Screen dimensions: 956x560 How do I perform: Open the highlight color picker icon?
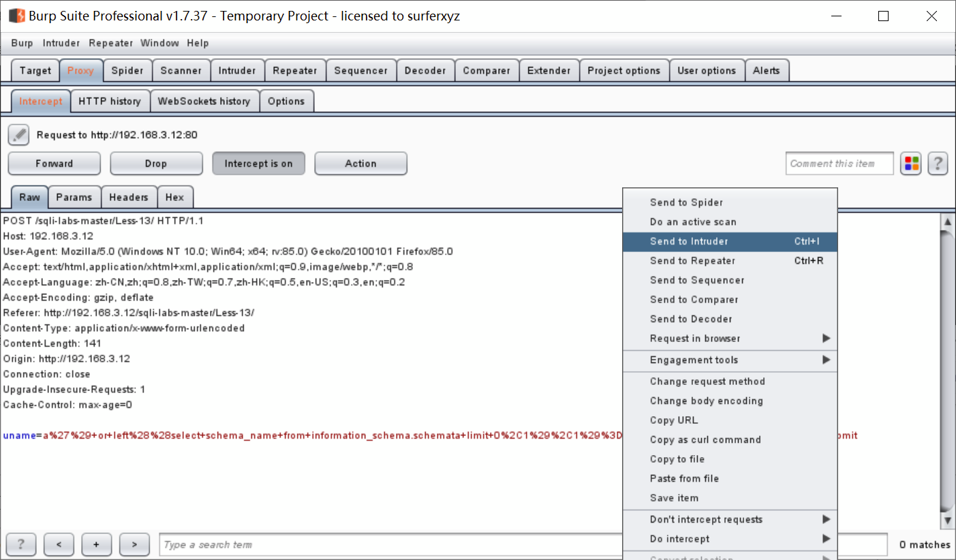tap(911, 164)
